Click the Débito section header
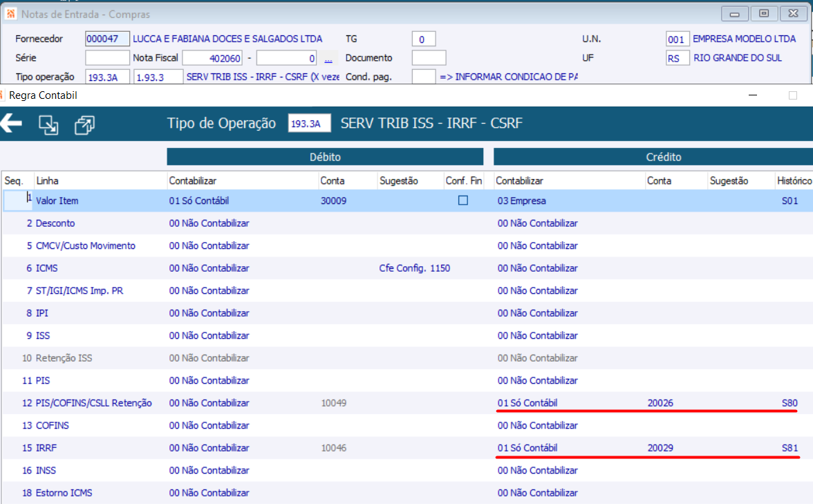Screen dimensions: 813x504 click(x=325, y=156)
